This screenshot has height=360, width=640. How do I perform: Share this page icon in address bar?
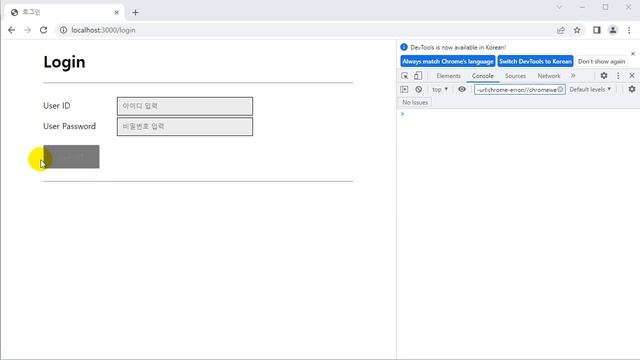point(561,30)
